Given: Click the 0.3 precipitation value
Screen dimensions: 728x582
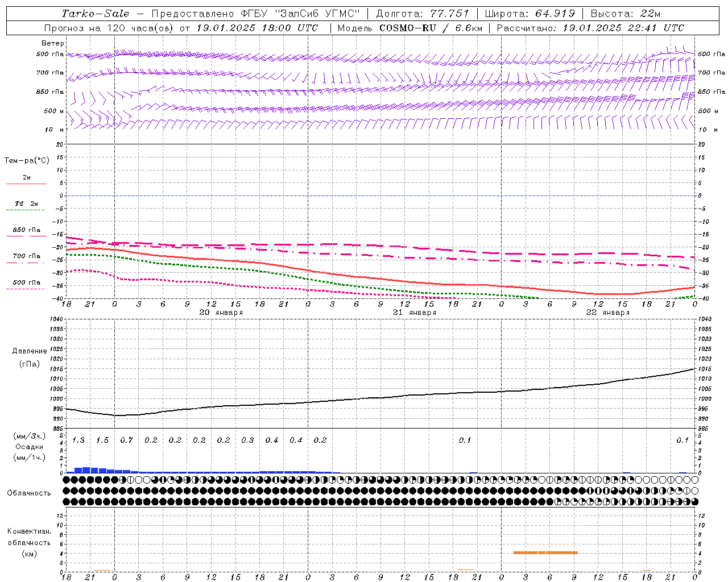Looking at the screenshot, I should [x=247, y=440].
